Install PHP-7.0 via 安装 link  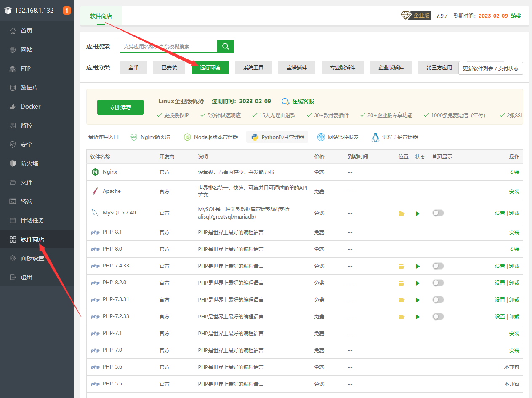pyautogui.click(x=514, y=350)
